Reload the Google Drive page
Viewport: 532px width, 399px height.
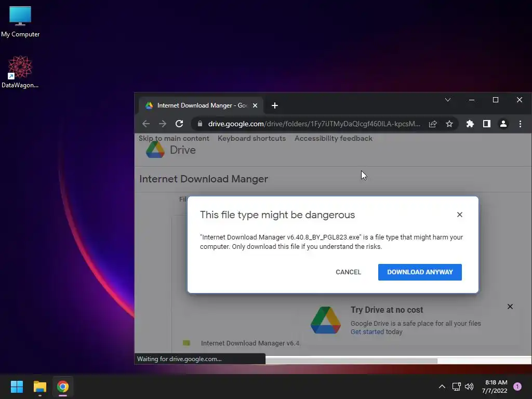(x=179, y=124)
